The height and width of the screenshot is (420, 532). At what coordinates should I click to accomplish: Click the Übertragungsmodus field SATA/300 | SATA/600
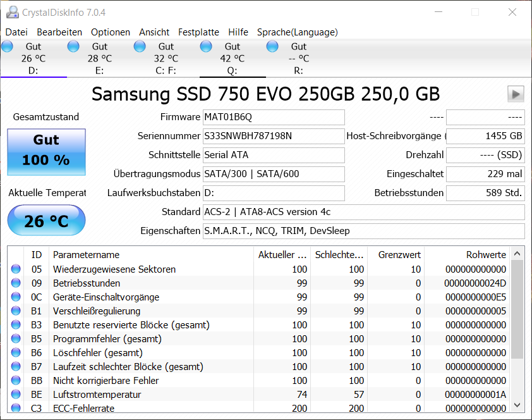point(274,174)
